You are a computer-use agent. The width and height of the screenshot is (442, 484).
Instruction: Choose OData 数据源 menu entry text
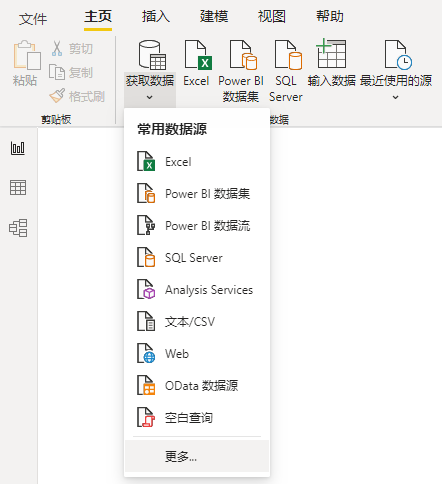pos(202,386)
